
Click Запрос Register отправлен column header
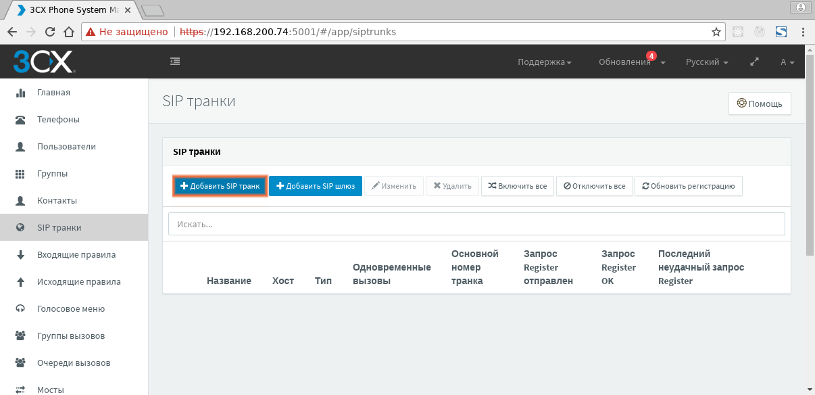(548, 267)
